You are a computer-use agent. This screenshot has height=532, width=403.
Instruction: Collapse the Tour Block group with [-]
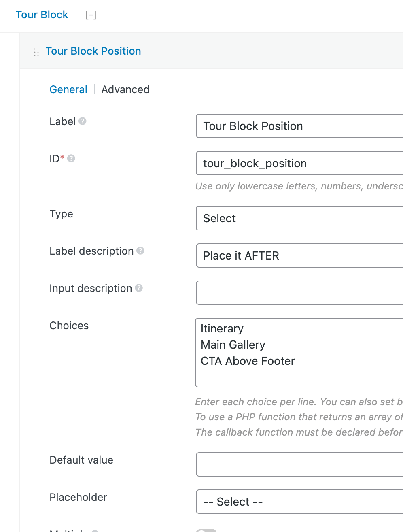coord(91,15)
